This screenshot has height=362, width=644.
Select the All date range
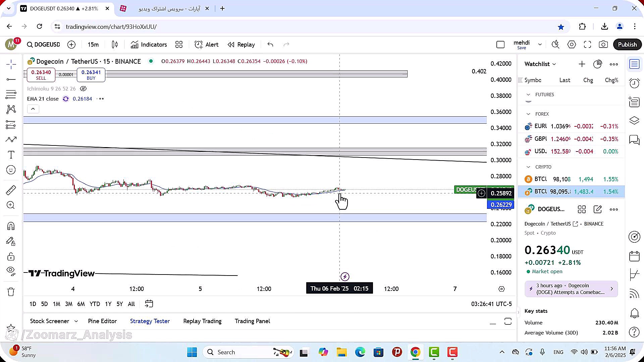(131, 304)
